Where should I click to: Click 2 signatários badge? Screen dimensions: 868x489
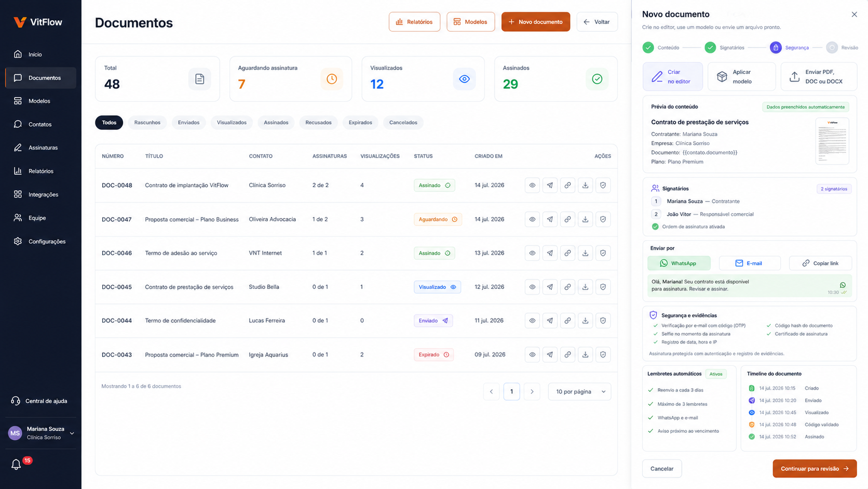[x=834, y=189]
